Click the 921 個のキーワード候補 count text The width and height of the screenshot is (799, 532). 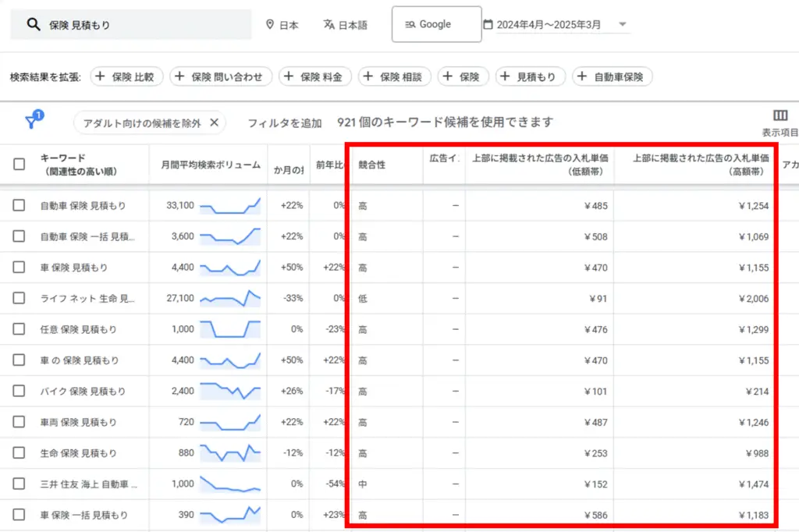tap(445, 122)
